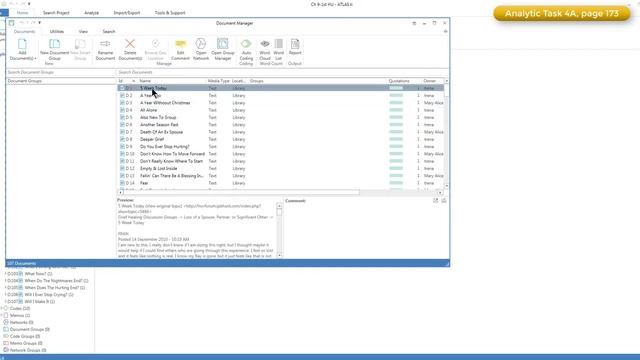Image resolution: width=640 pixels, height=360 pixels.
Task: Open Import/Export tab in main window
Action: [x=127, y=13]
